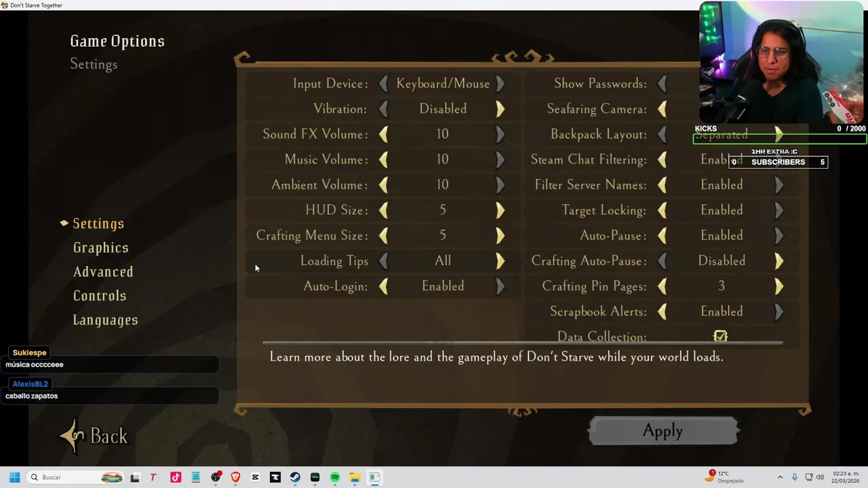Image resolution: width=868 pixels, height=488 pixels.
Task: Click right arrow of Target Locking
Action: pos(778,211)
